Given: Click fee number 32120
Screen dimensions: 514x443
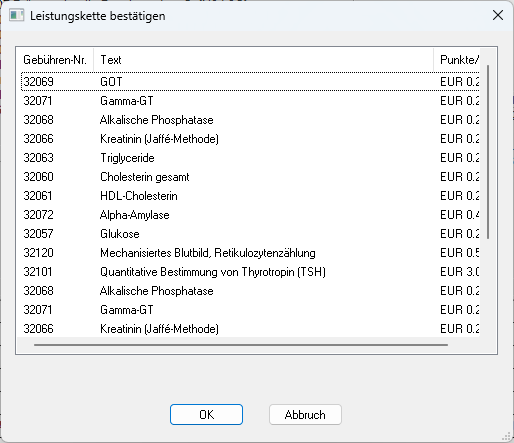Looking at the screenshot, I should 38,253.
